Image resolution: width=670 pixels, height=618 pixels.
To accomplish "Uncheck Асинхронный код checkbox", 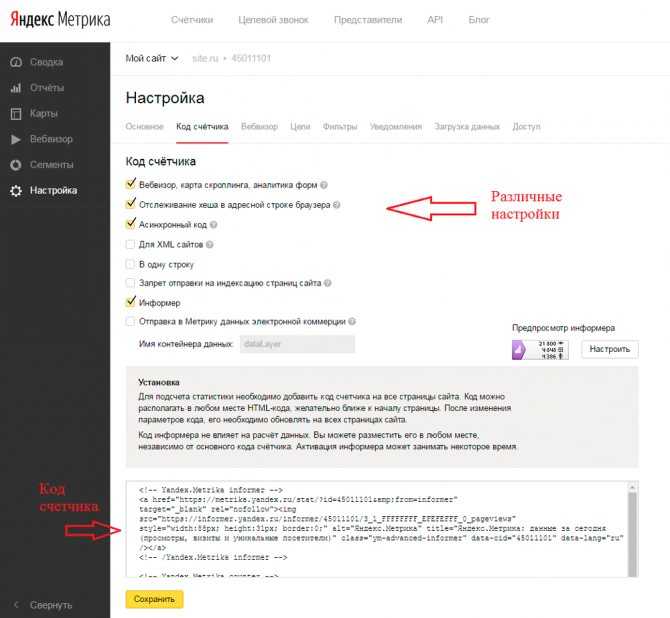I will pos(130,224).
